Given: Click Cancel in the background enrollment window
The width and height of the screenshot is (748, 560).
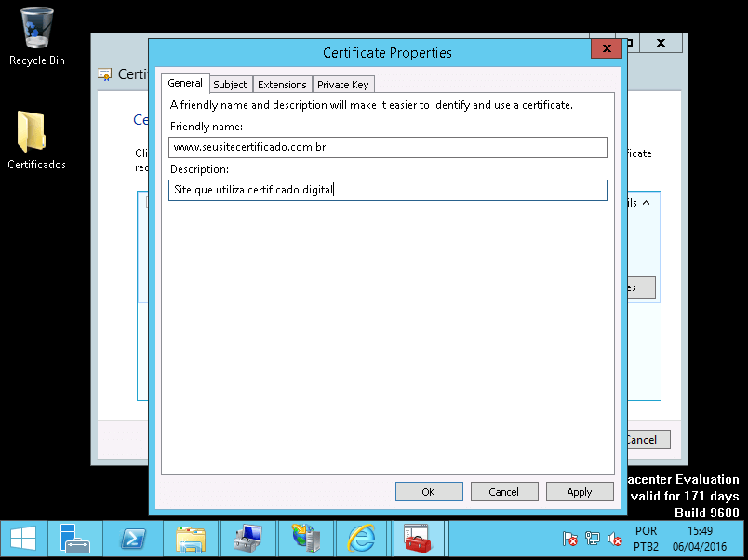Looking at the screenshot, I should 648,440.
